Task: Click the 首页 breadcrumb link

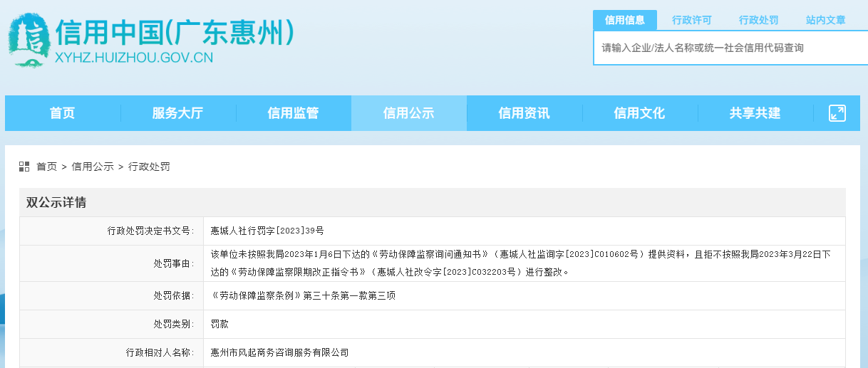Action: coord(46,167)
